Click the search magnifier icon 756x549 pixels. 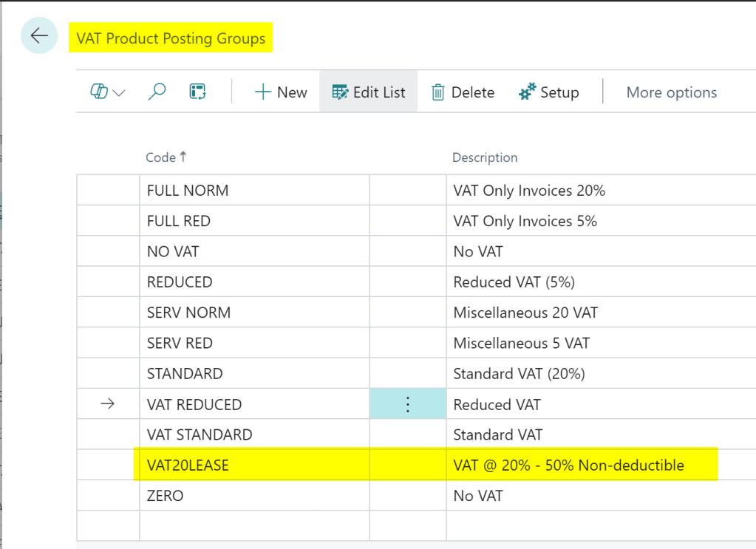coord(157,92)
